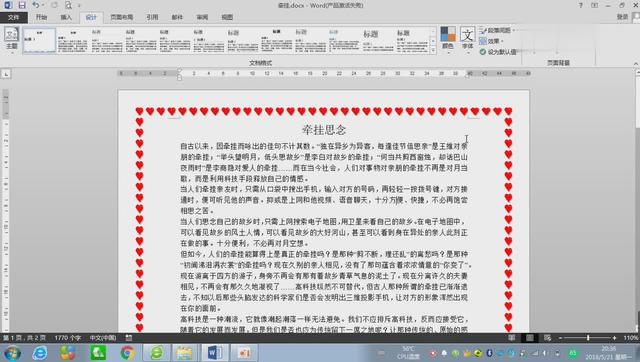
Task: Click the vertical scrollbar up arrow
Action: click(637, 72)
